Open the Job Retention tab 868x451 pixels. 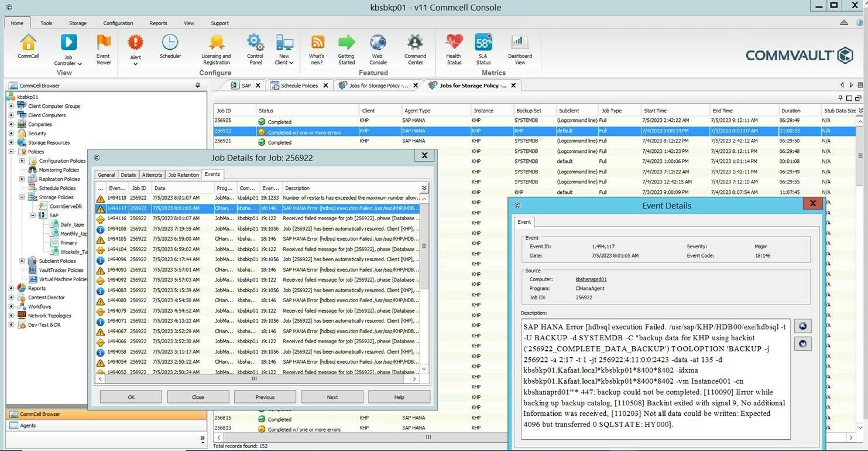point(184,175)
